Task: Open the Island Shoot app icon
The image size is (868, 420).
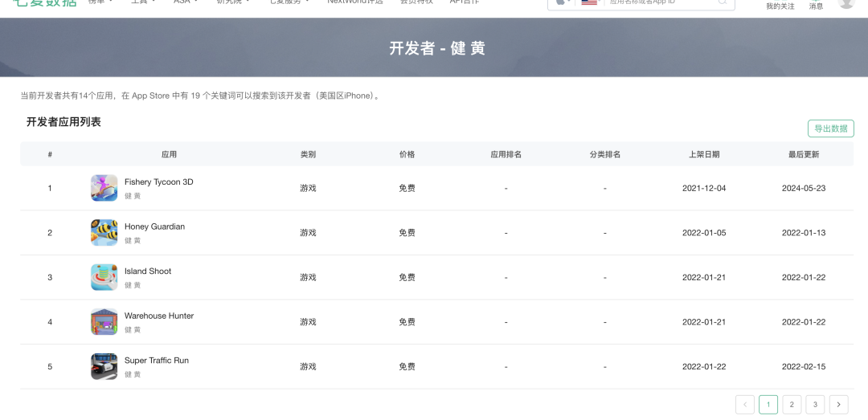Action: [x=104, y=277]
